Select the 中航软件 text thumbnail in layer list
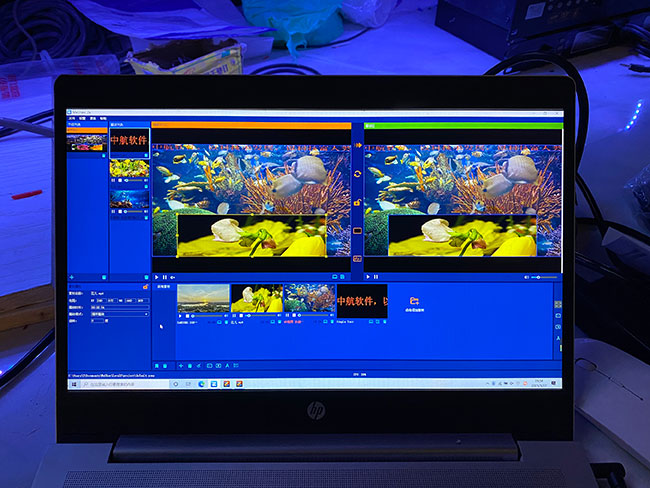 (129, 141)
